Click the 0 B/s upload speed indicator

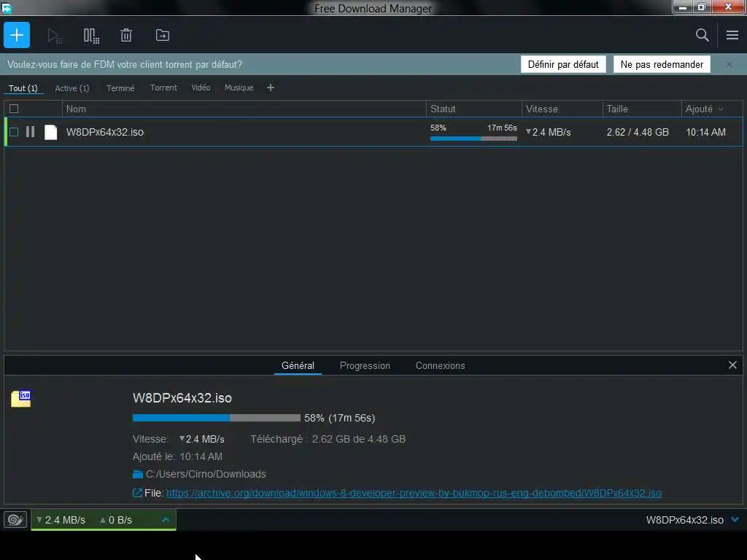116,520
